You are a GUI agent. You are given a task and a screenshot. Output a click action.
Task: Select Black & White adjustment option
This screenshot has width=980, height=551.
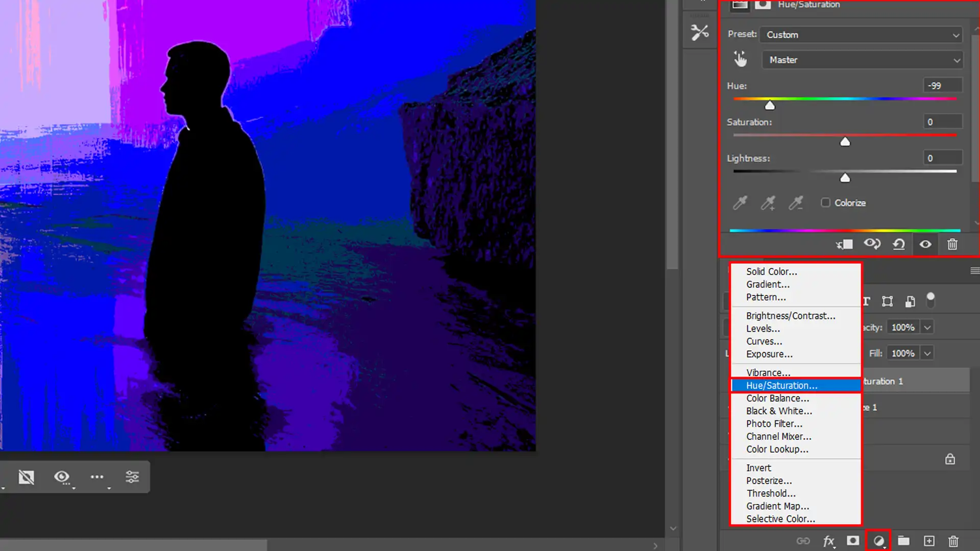coord(778,411)
